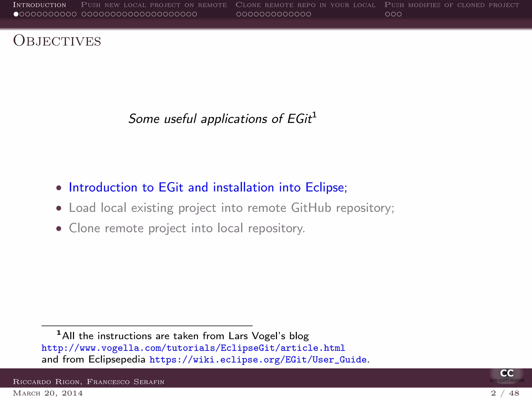
Task: Go to Clone remote repo in your local section
Action: point(305,5)
